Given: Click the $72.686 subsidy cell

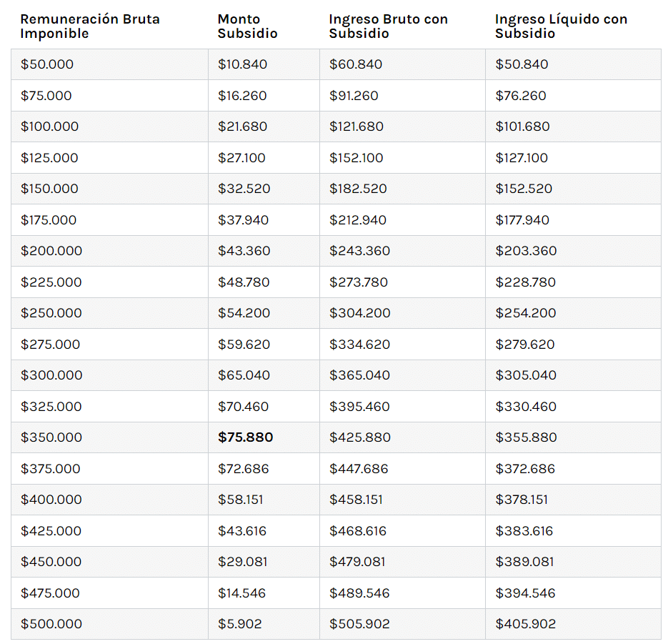Looking at the screenshot, I should (x=244, y=469).
